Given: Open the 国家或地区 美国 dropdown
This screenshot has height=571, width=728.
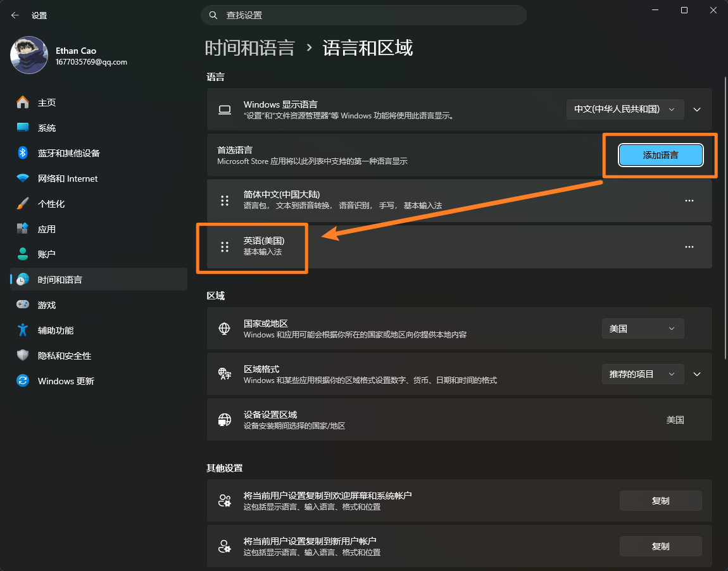Looking at the screenshot, I should pos(643,329).
